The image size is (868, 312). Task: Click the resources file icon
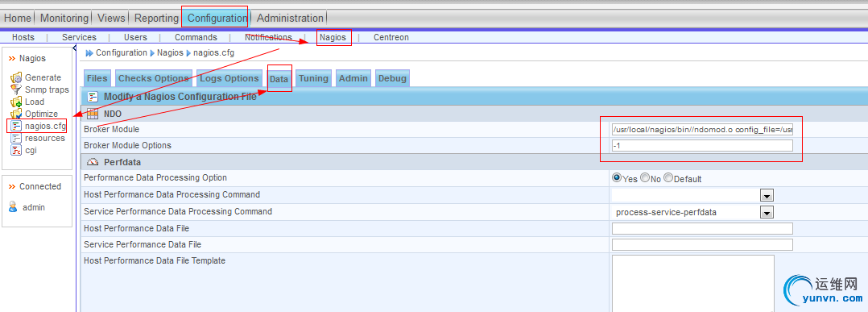click(16, 138)
